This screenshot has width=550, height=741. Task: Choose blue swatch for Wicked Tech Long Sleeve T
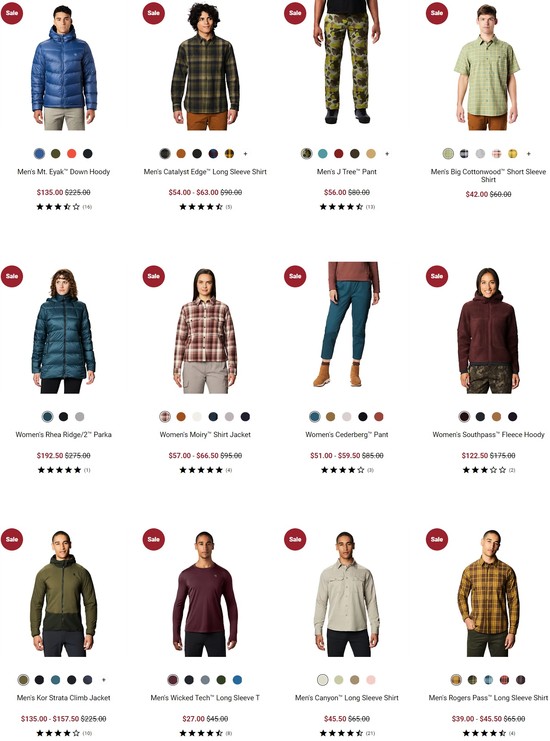(x=237, y=680)
